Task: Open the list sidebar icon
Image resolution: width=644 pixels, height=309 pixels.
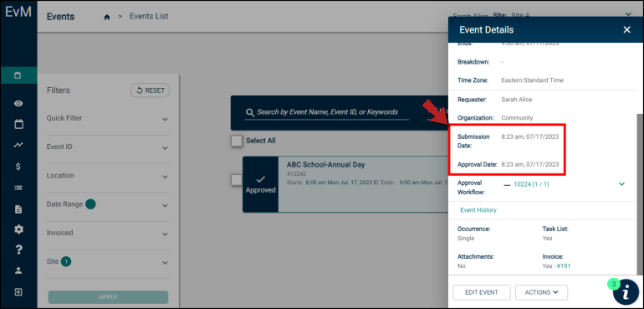Action: pos(18,188)
